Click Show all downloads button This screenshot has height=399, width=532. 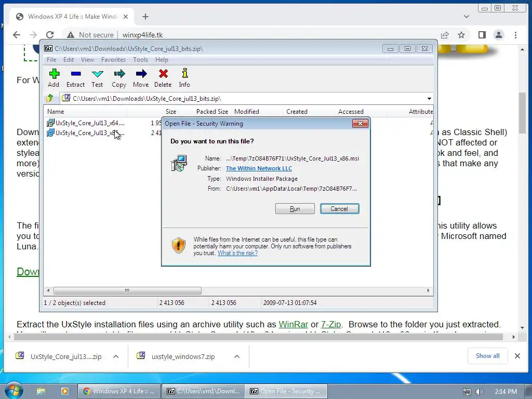coord(487,356)
